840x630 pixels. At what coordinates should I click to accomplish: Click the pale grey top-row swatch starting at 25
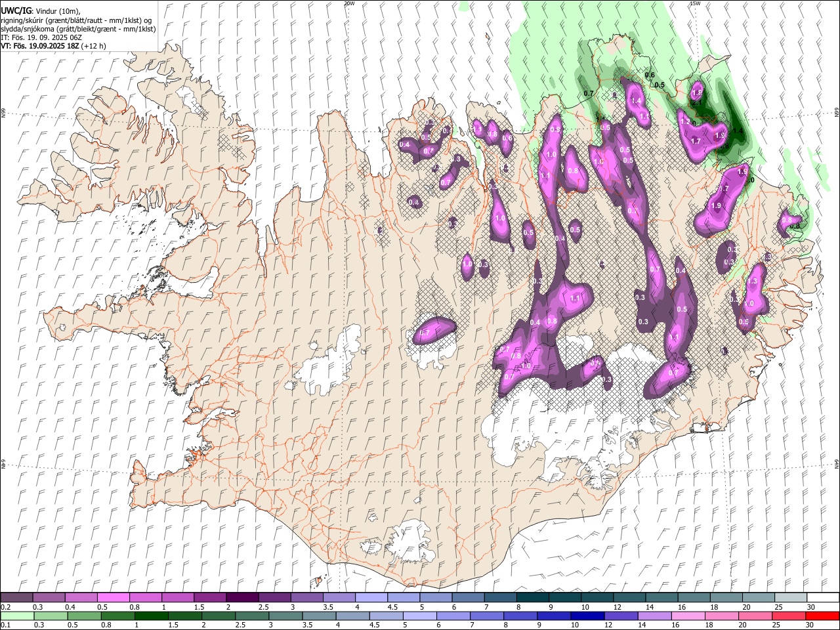click(789, 597)
